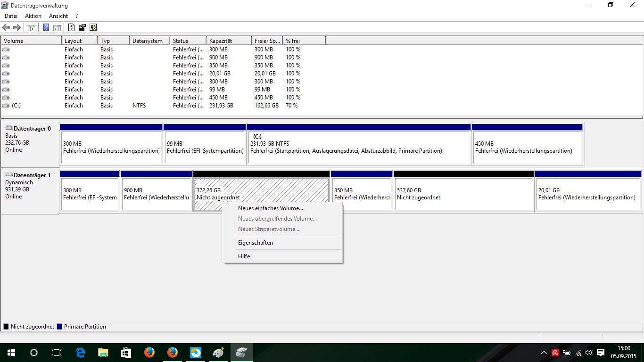Open Cortana search circle on taskbar
This screenshot has width=644, height=362.
(x=34, y=353)
